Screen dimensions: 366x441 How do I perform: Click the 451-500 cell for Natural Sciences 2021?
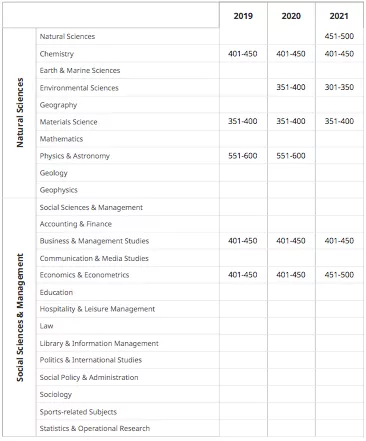point(339,36)
